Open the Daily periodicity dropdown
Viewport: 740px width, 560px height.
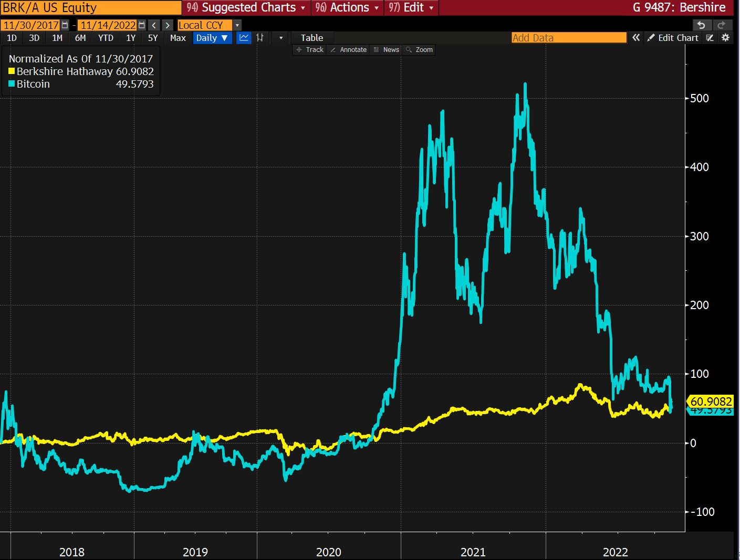click(212, 38)
